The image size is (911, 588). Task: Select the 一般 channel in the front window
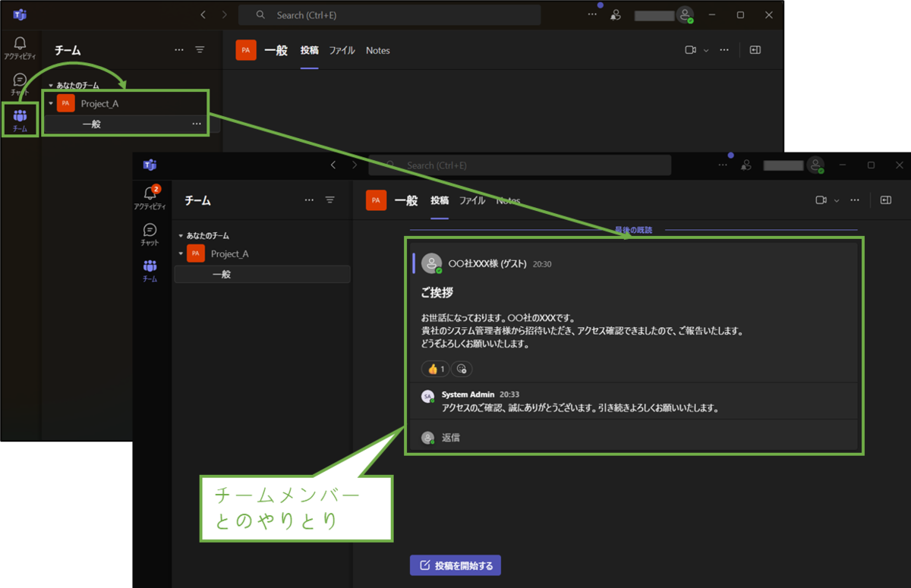(262, 274)
